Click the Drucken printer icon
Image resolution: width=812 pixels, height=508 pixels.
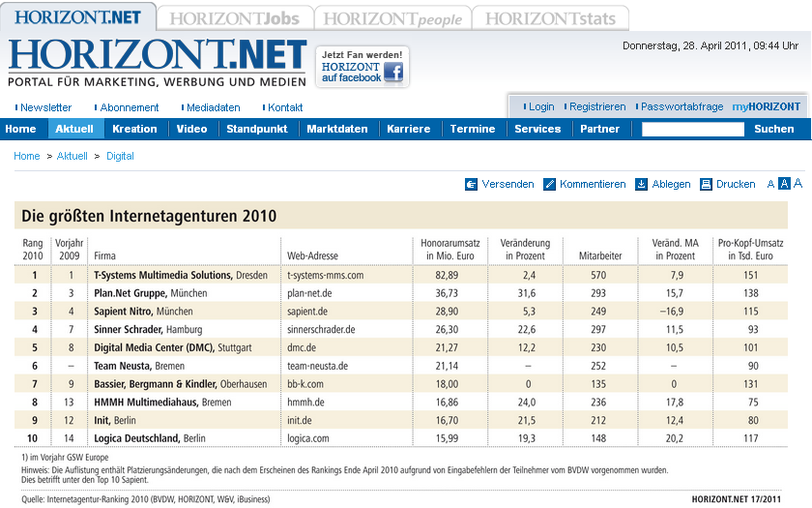point(706,184)
